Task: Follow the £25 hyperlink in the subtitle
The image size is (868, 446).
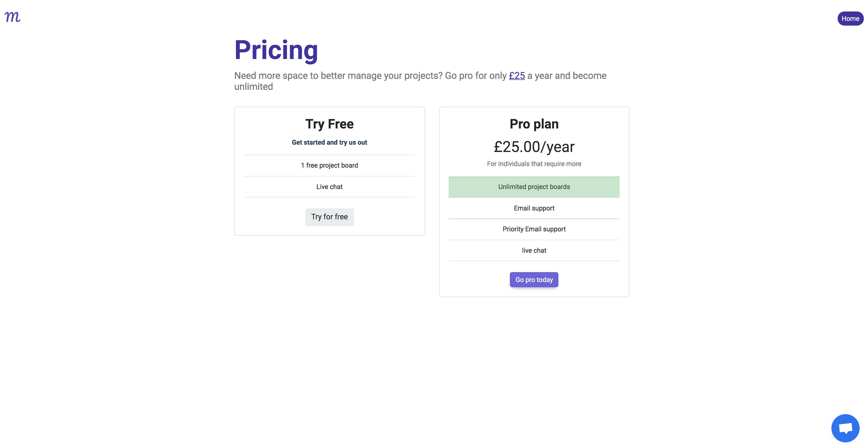Action: point(517,76)
